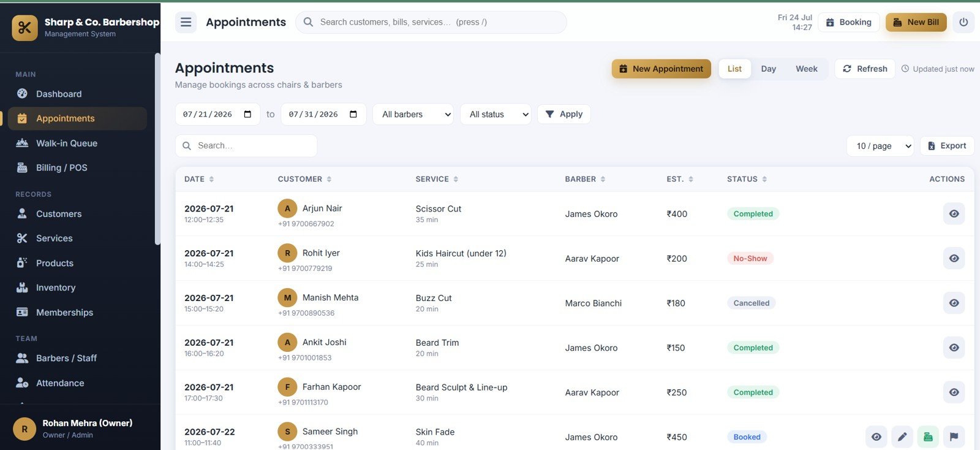Screen dimensions: 980x450
Task: Click the New Appointment button
Action: (661, 69)
